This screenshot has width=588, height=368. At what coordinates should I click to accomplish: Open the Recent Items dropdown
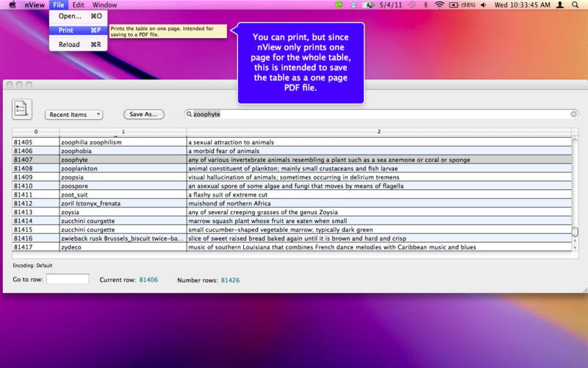(x=74, y=115)
